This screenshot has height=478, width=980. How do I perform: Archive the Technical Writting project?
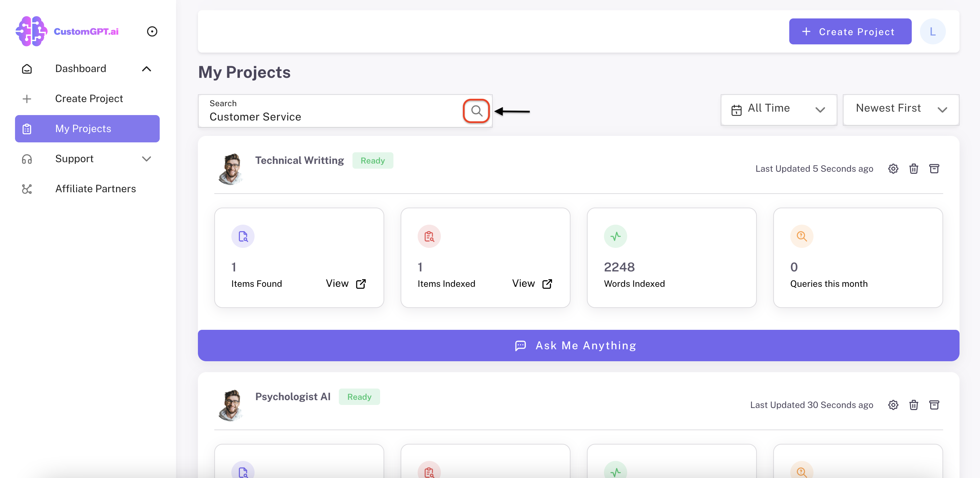[x=934, y=169]
